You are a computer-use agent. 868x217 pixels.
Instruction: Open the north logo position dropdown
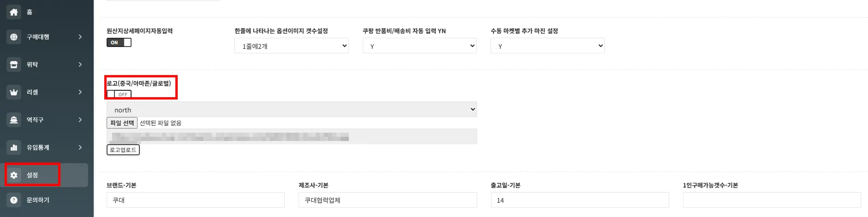point(291,110)
